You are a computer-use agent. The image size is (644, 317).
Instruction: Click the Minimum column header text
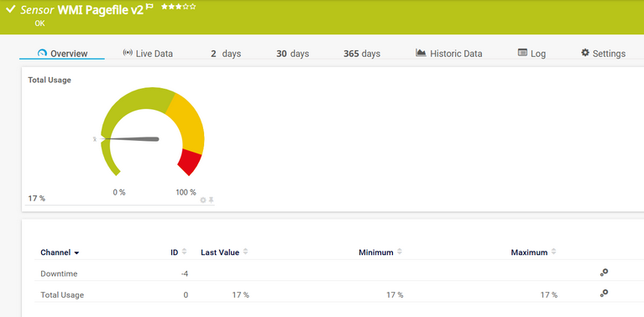(376, 252)
